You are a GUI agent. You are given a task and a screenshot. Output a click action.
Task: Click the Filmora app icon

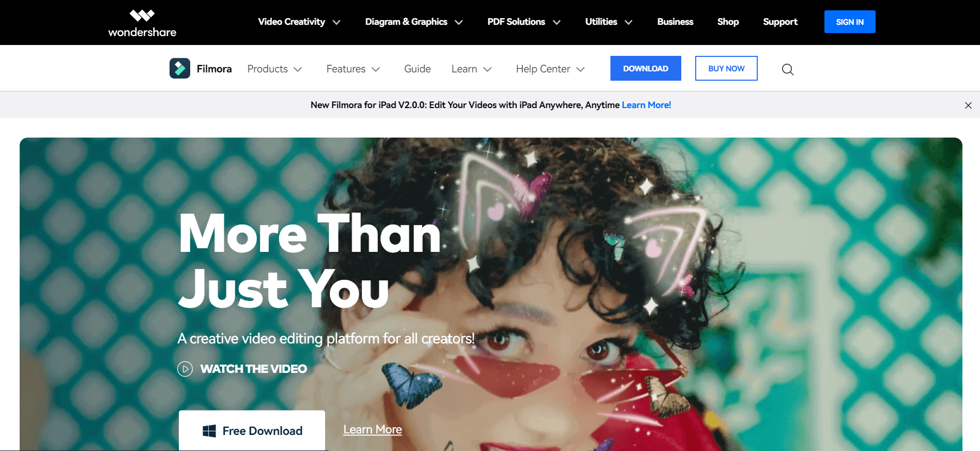(x=180, y=68)
